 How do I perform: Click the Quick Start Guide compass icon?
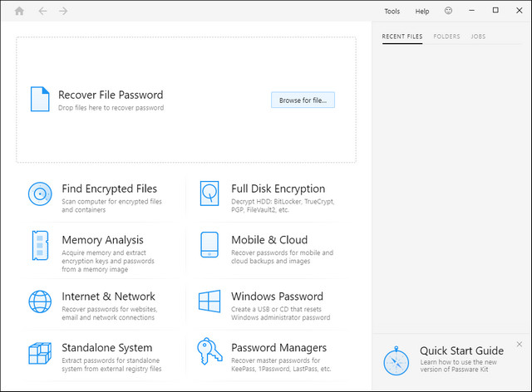pyautogui.click(x=396, y=361)
